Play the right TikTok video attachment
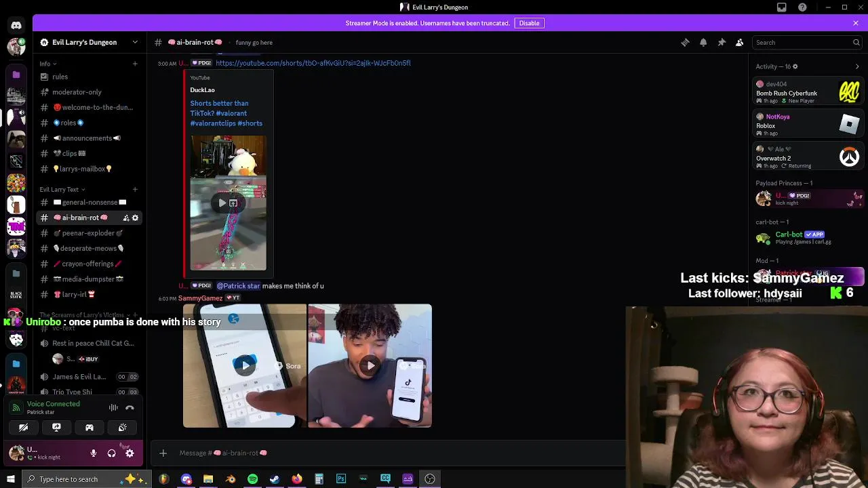 tap(370, 365)
